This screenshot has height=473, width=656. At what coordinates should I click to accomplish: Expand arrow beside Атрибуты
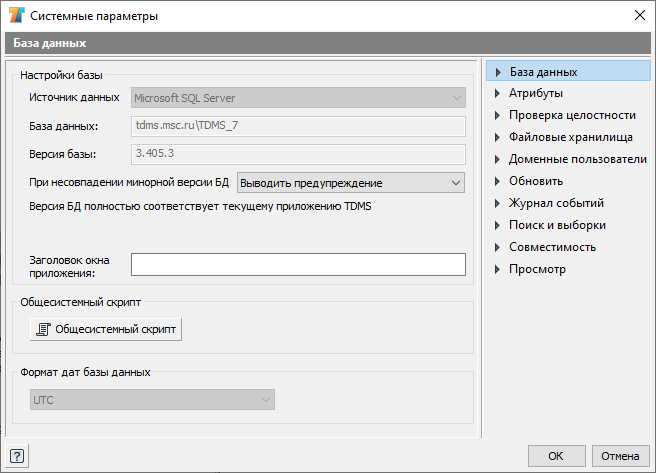497,93
